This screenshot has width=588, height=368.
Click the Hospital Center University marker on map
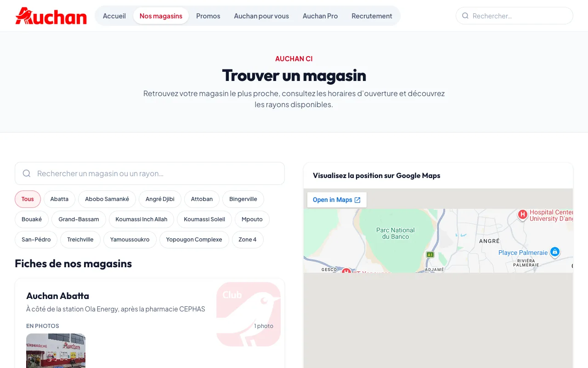click(x=522, y=214)
